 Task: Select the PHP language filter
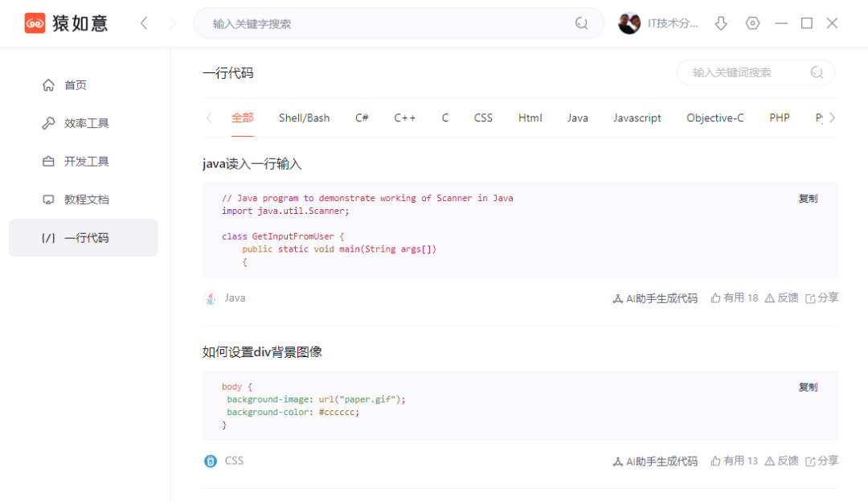[x=779, y=117]
